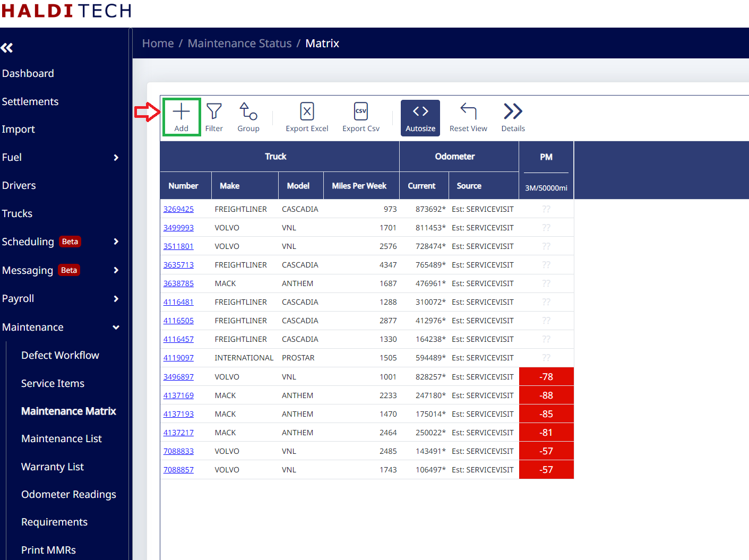The image size is (749, 560).
Task: Open truck number 4119097
Action: 178,358
